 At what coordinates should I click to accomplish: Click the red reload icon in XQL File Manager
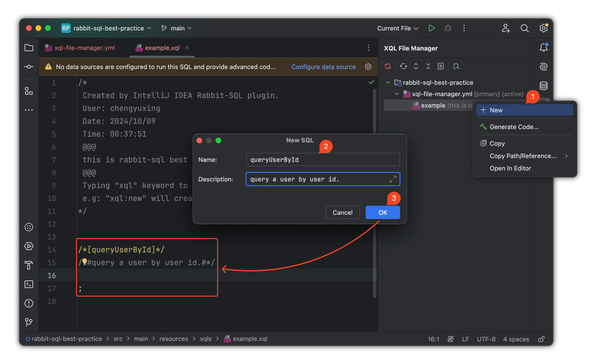coord(388,66)
